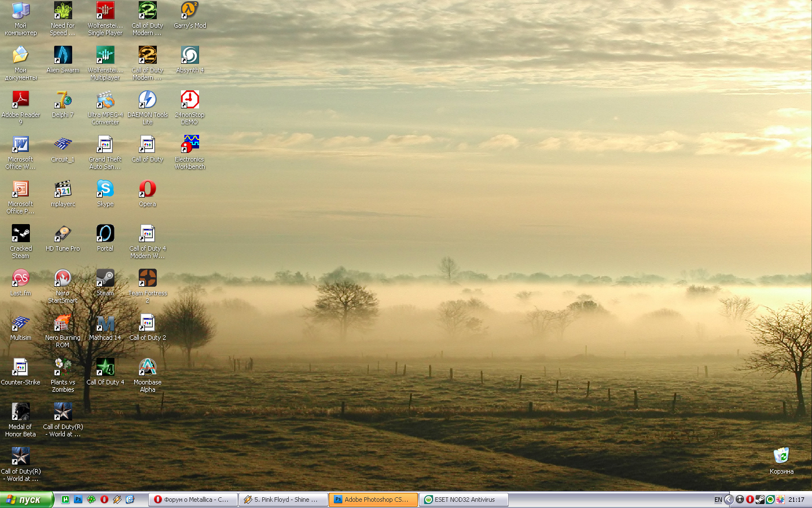Select the Absynth 4 desktop icon
This screenshot has height=508, width=812.
(x=189, y=56)
